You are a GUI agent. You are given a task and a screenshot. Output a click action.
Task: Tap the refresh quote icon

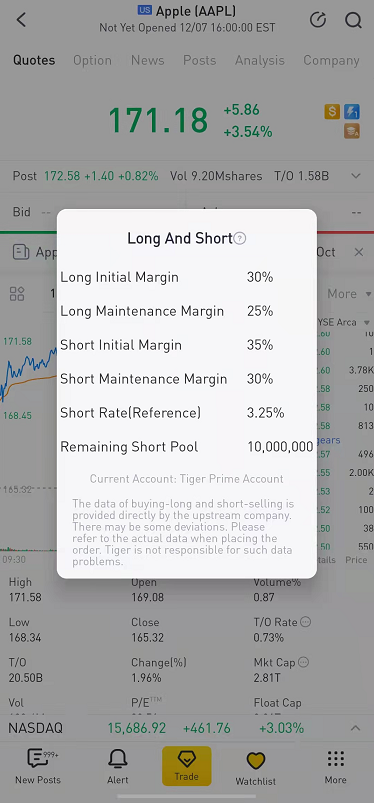318,20
